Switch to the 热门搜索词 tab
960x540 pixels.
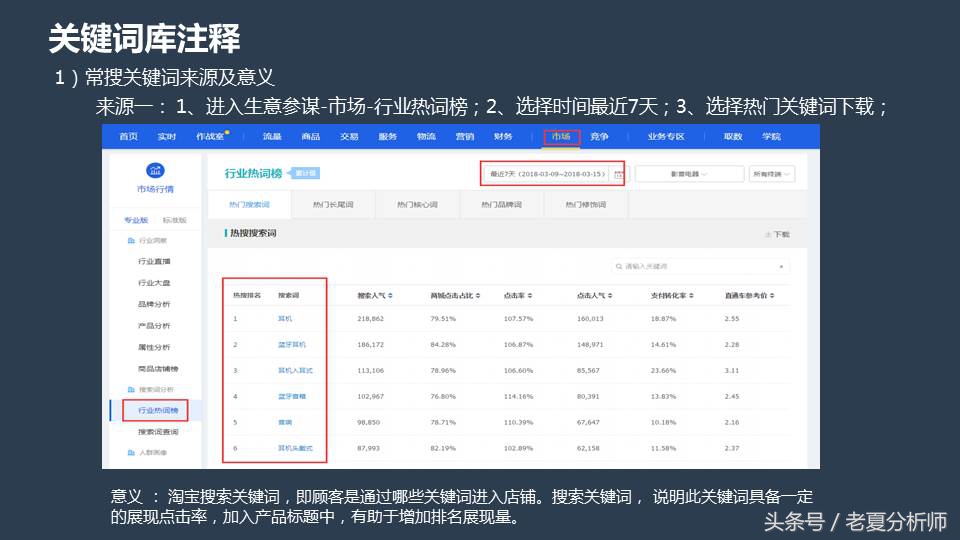coord(249,204)
